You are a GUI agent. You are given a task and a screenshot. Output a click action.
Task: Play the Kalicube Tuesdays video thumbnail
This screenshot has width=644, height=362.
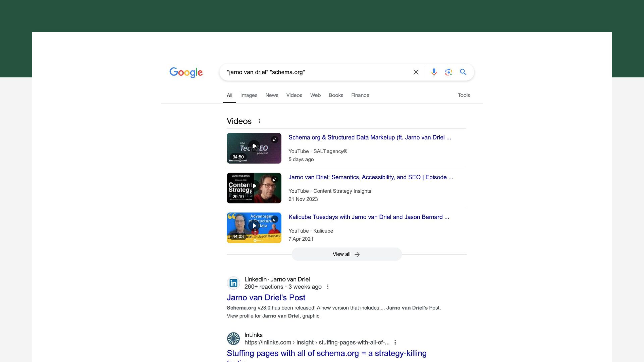click(x=254, y=226)
